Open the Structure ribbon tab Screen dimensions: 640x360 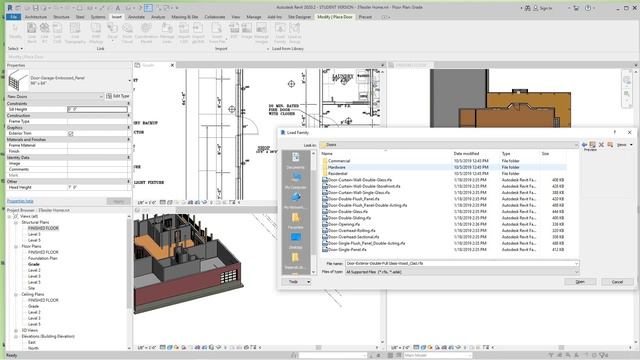point(61,17)
